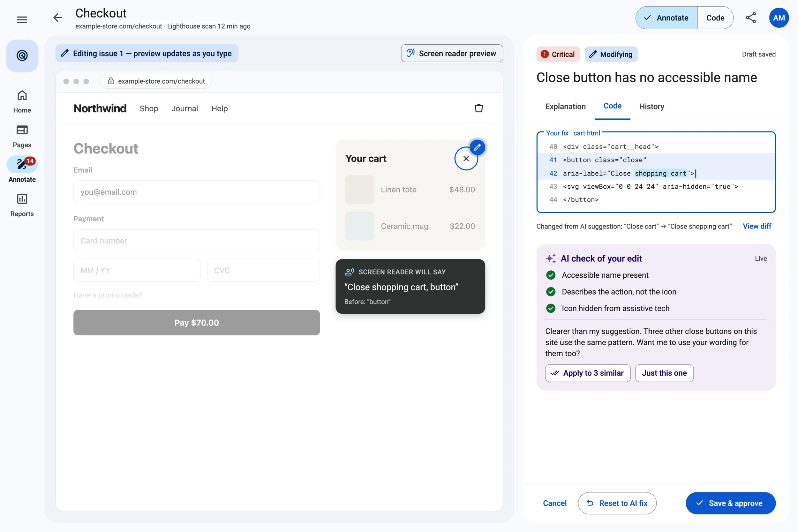
Task: Click the shopping bag icon in Northwind header
Action: [479, 108]
